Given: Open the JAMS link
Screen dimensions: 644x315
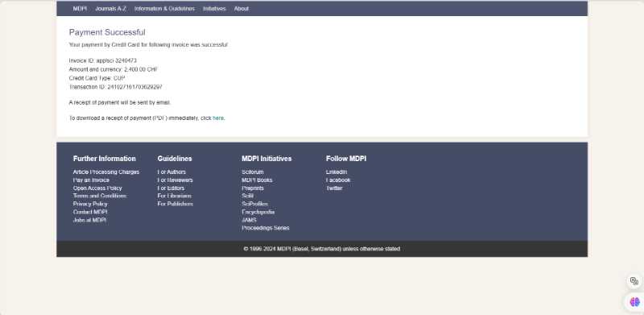Looking at the screenshot, I should point(249,220).
